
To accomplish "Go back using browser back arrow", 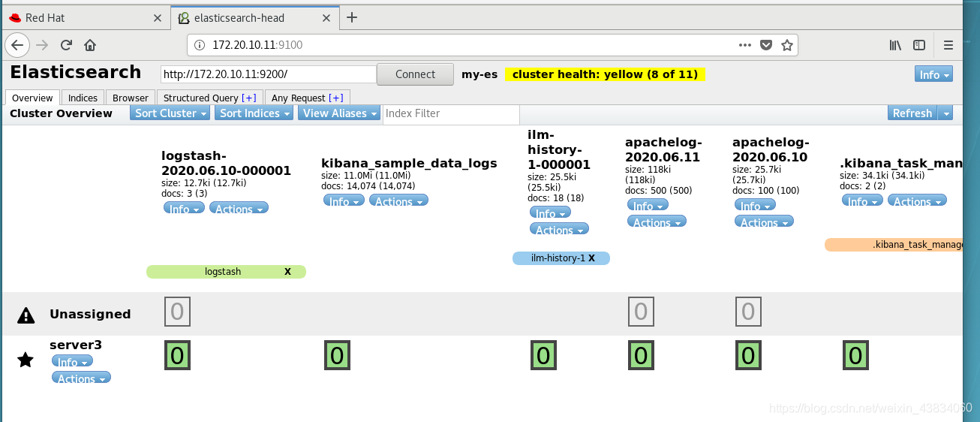I will coord(17,45).
